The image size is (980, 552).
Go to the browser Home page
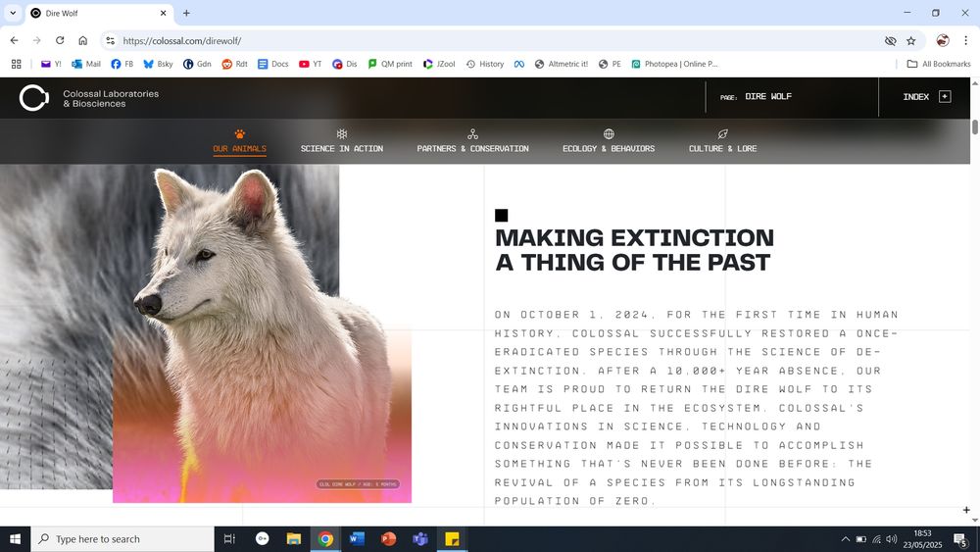(82, 40)
